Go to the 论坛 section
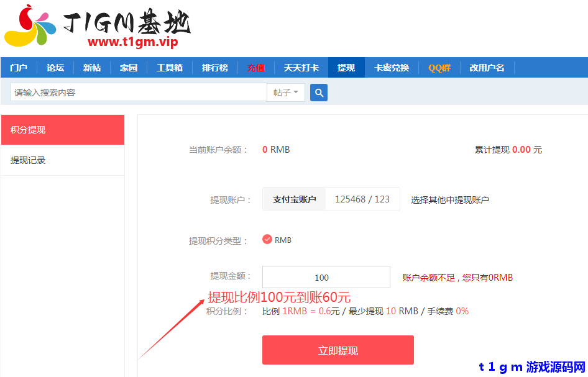This screenshot has width=588, height=377. click(x=55, y=67)
